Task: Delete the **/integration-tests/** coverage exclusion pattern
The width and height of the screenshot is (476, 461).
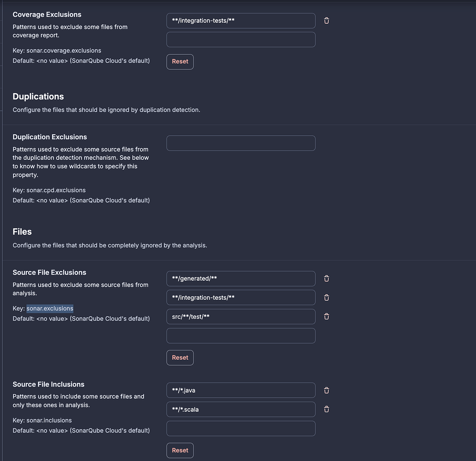Action: click(326, 20)
